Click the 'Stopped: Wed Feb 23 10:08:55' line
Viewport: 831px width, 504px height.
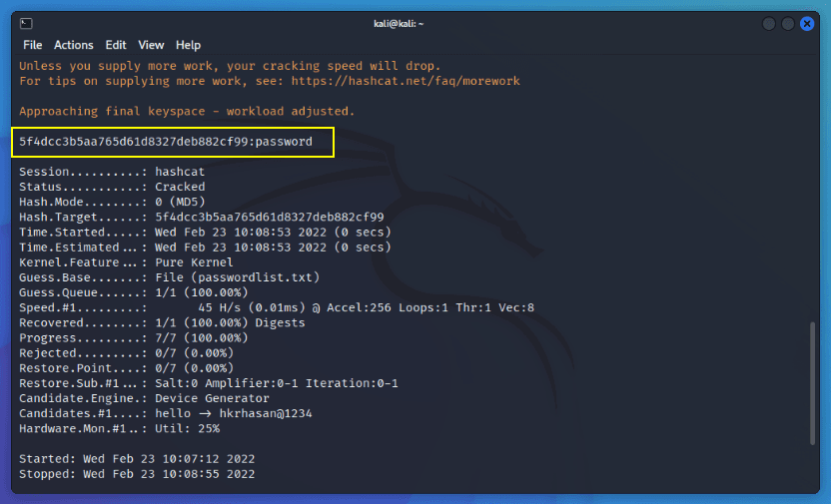[x=137, y=474]
